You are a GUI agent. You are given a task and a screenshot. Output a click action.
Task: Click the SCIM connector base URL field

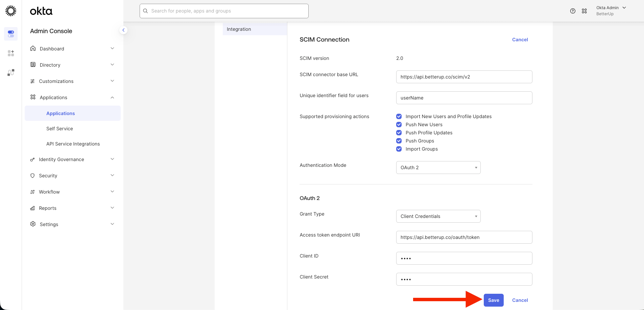[464, 77]
